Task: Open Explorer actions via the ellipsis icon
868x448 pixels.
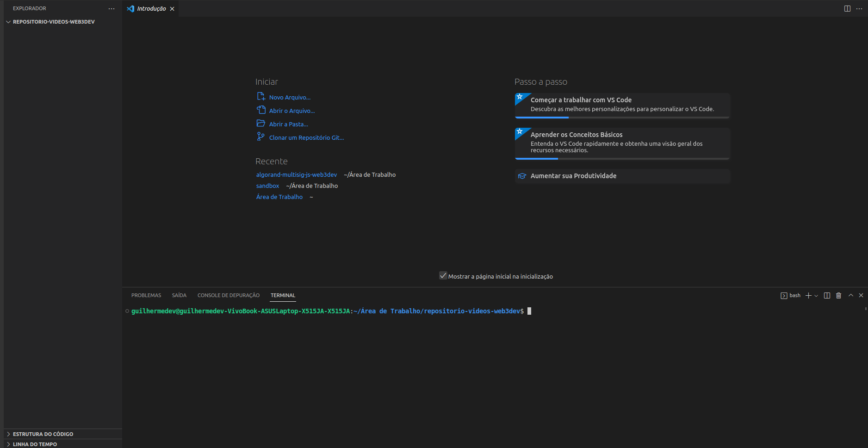Action: click(112, 8)
